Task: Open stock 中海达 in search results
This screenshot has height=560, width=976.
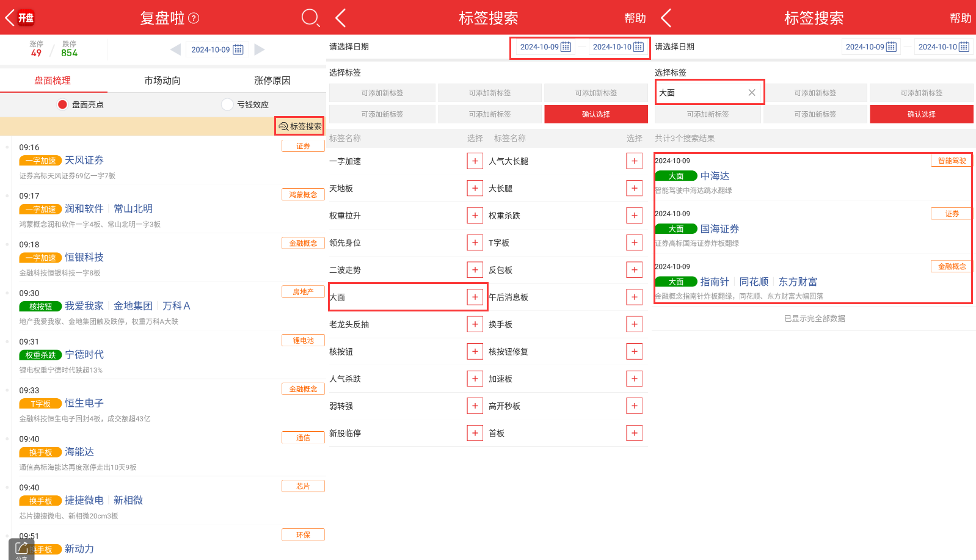Action: pos(715,176)
